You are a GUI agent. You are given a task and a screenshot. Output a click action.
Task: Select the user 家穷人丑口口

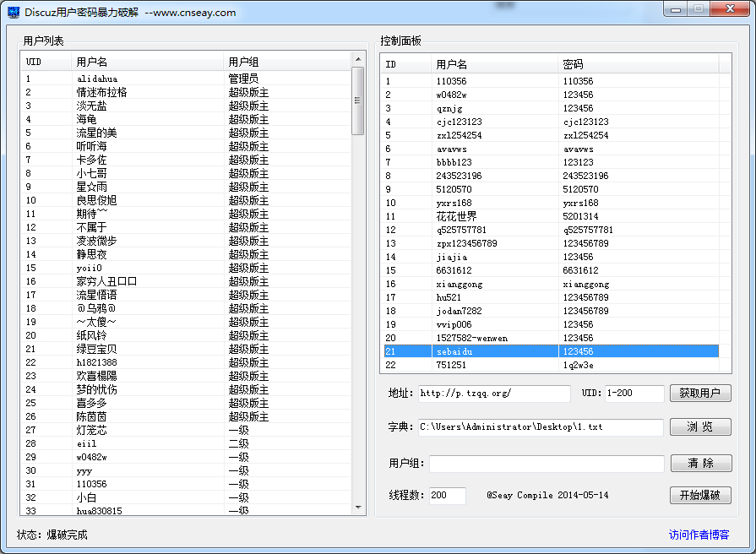click(x=186, y=281)
